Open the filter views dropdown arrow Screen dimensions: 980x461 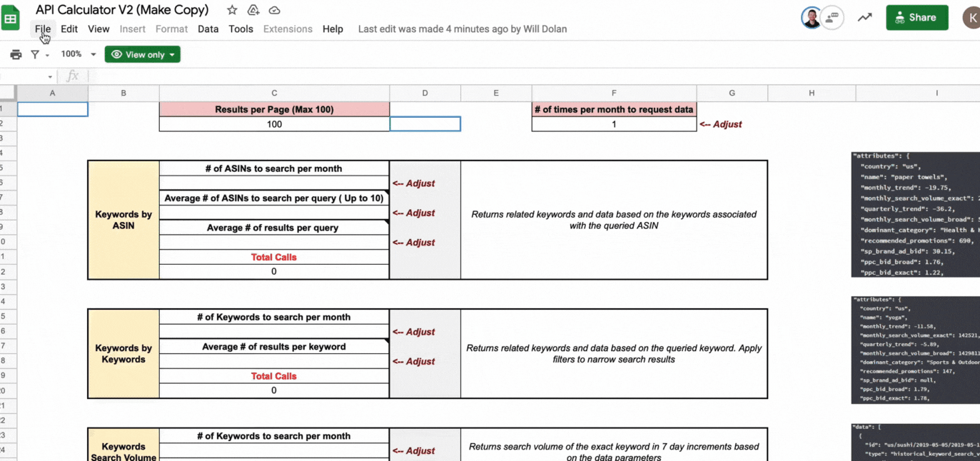(x=47, y=55)
